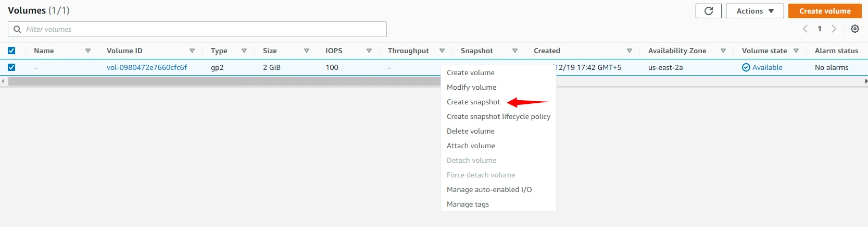Screen dimensions: 868x227
Task: Go to previous page arrow
Action: coord(805,29)
